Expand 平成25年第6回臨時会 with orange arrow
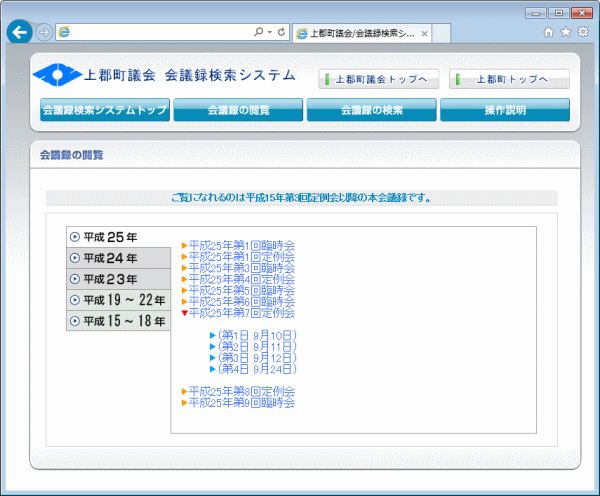The height and width of the screenshot is (496, 600). click(x=184, y=302)
